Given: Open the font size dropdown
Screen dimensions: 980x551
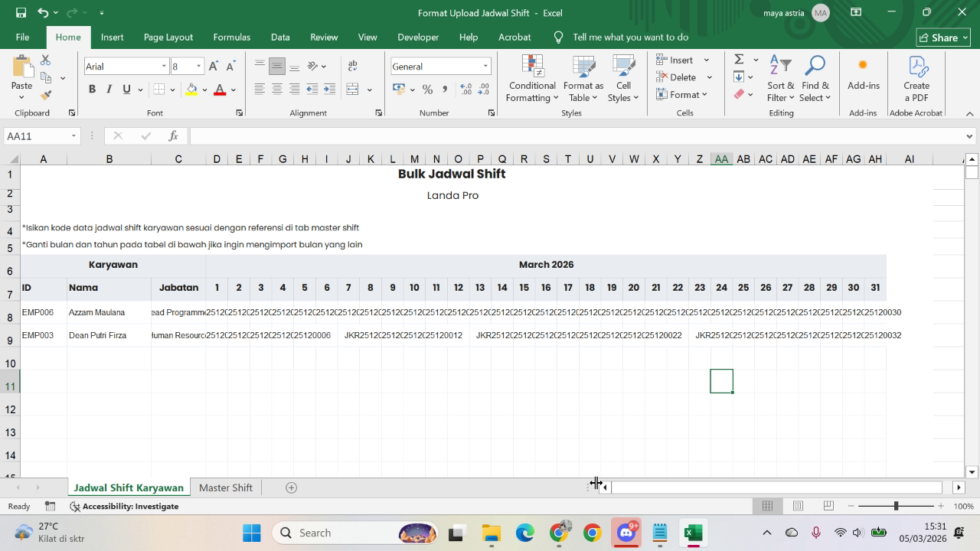Looking at the screenshot, I should click(x=198, y=67).
